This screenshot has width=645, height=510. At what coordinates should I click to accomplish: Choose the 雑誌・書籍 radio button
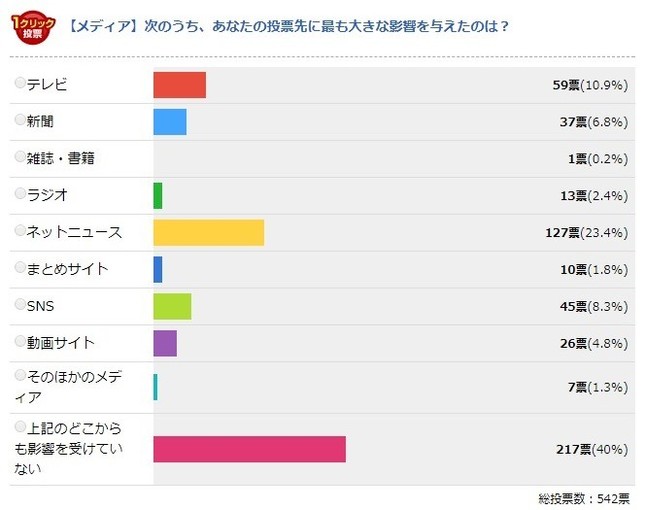point(20,157)
